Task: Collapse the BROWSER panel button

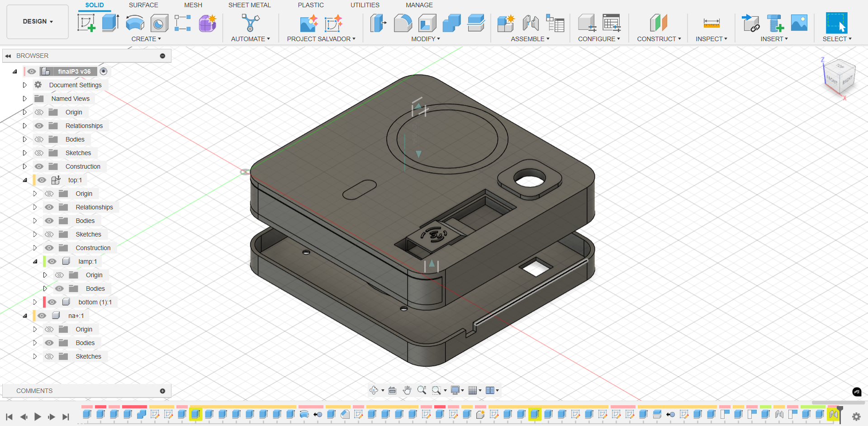Action: click(162, 56)
